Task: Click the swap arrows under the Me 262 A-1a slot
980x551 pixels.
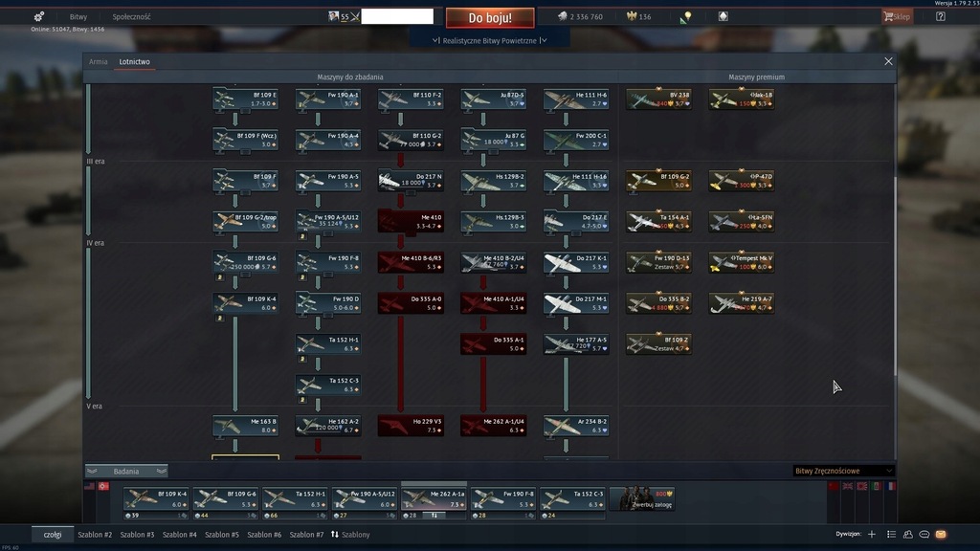Action: coord(434,516)
